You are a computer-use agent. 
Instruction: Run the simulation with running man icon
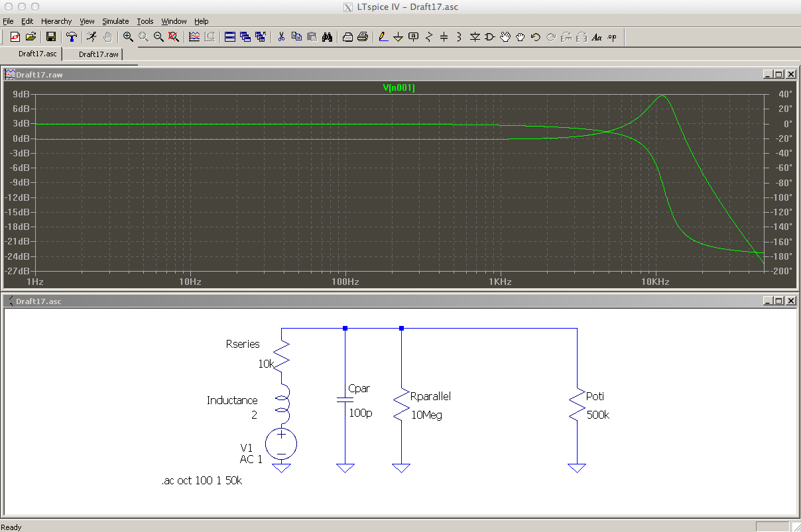click(x=92, y=37)
